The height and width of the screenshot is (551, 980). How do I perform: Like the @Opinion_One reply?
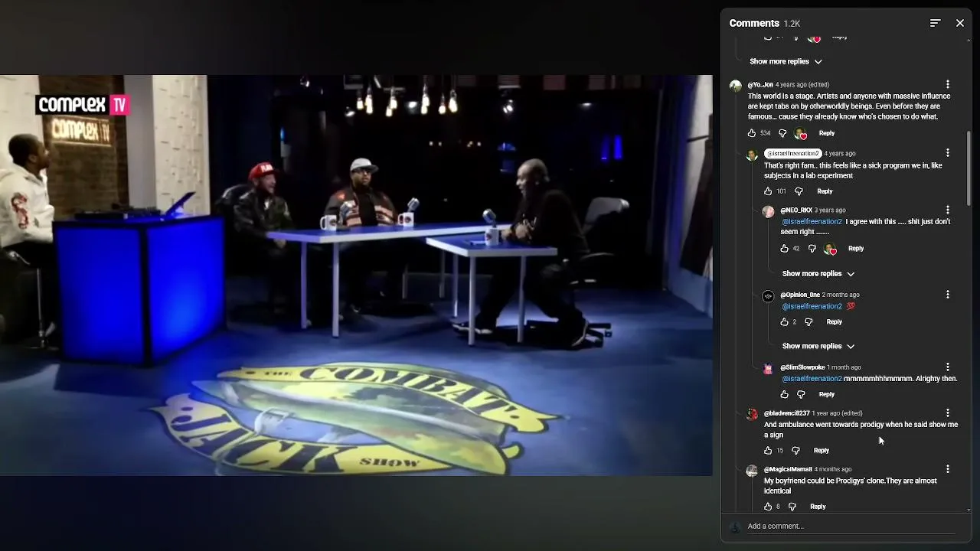click(x=784, y=322)
